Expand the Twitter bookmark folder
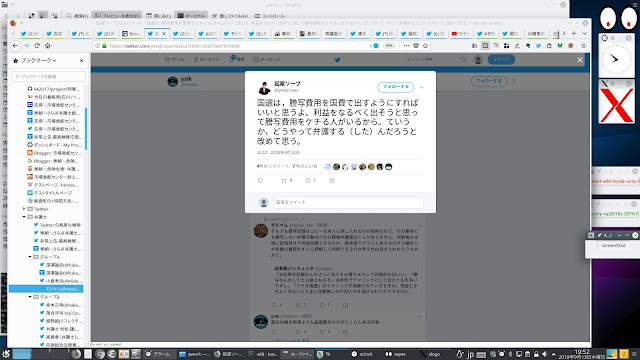The image size is (640, 360). 24,209
